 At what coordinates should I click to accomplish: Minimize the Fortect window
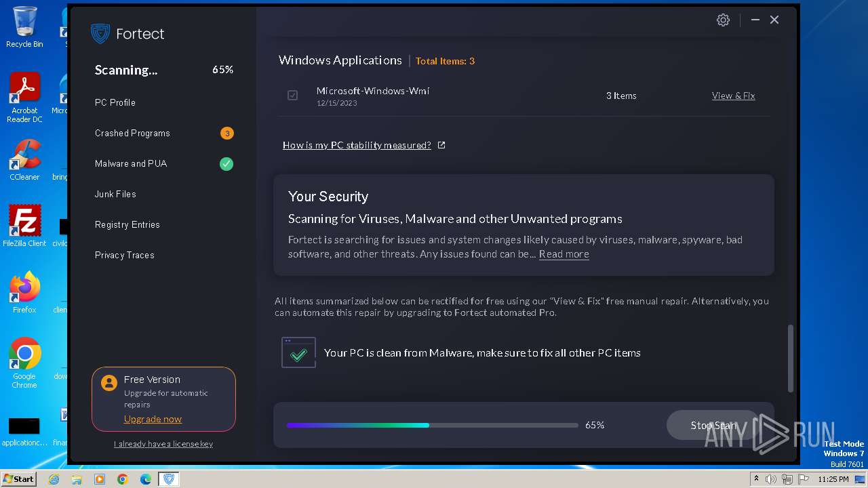[x=755, y=20]
